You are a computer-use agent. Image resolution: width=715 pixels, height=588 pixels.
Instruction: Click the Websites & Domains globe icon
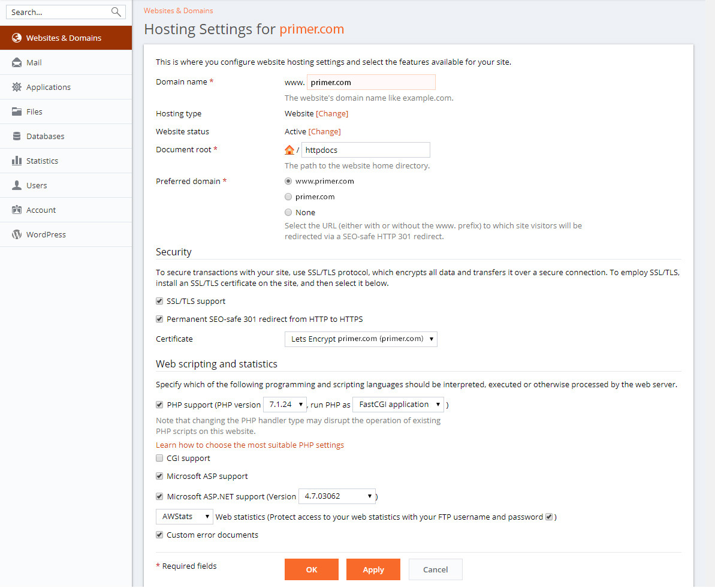pyautogui.click(x=17, y=38)
